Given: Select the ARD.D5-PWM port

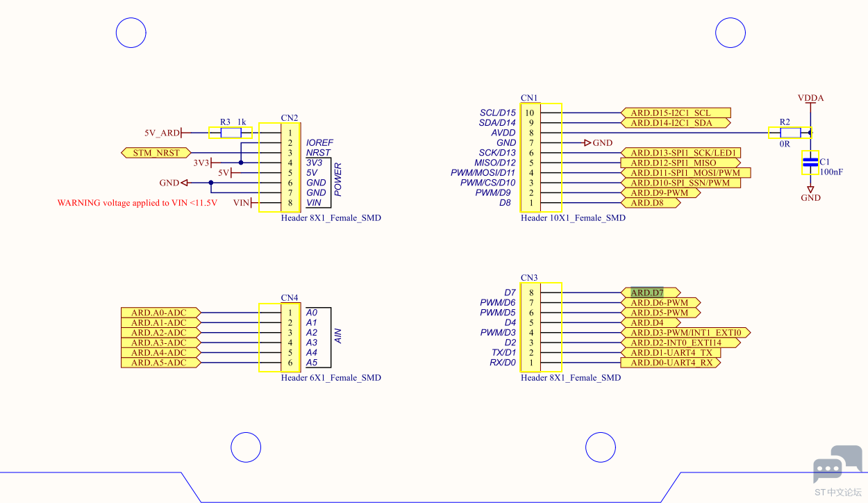Looking at the screenshot, I should (x=662, y=313).
